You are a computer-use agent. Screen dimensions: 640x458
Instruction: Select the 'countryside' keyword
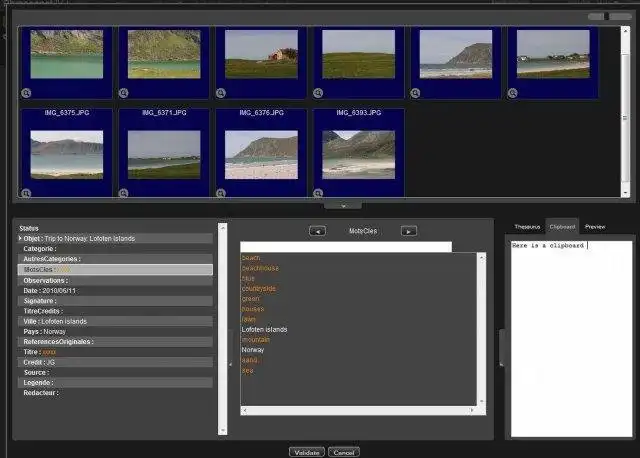coord(259,289)
